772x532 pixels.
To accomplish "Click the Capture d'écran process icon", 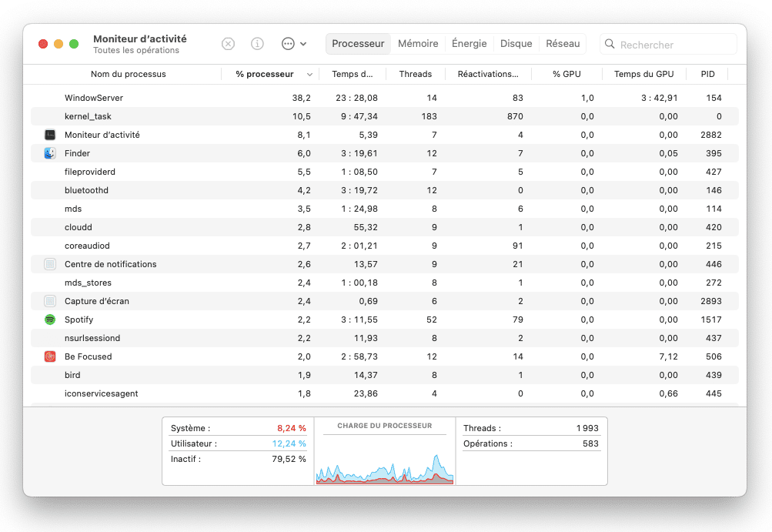I will pos(50,301).
